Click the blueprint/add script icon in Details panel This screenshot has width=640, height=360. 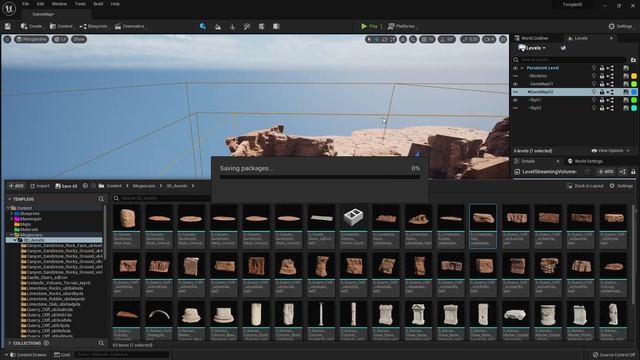[x=623, y=172]
